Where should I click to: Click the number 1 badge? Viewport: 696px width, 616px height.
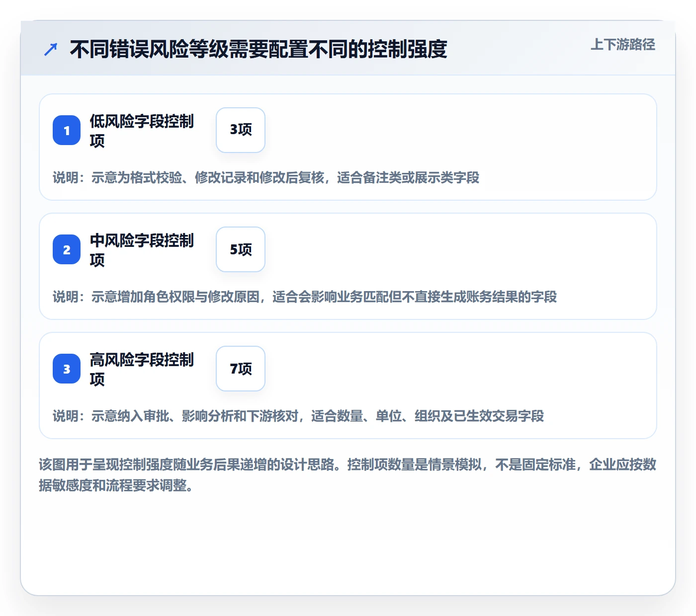click(67, 130)
